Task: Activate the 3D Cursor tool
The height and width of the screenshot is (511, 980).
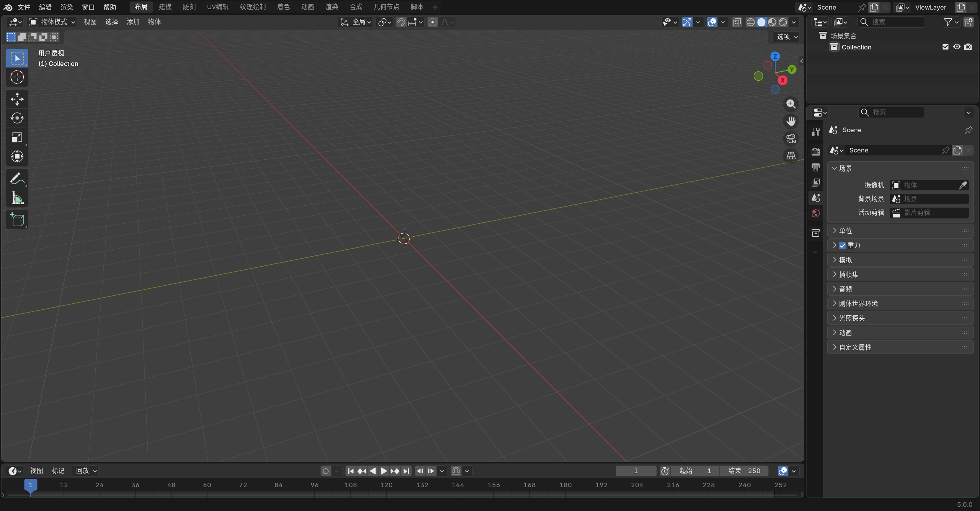Action: [x=17, y=77]
